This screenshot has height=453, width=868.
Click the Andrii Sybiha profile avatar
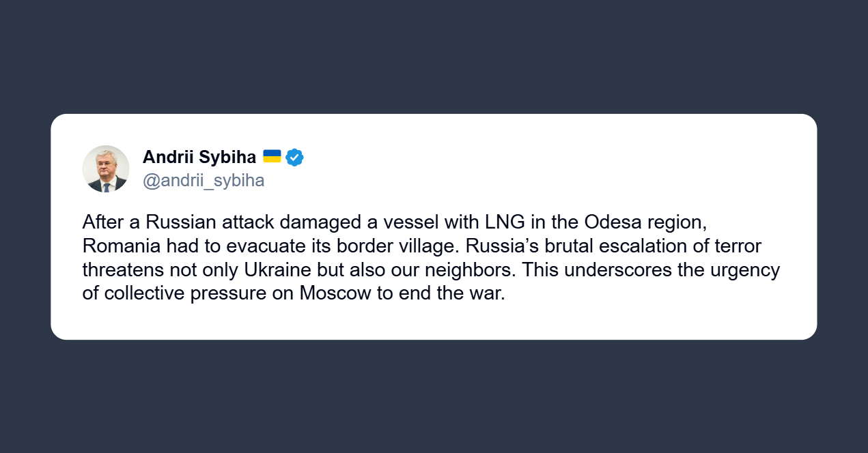pos(106,169)
